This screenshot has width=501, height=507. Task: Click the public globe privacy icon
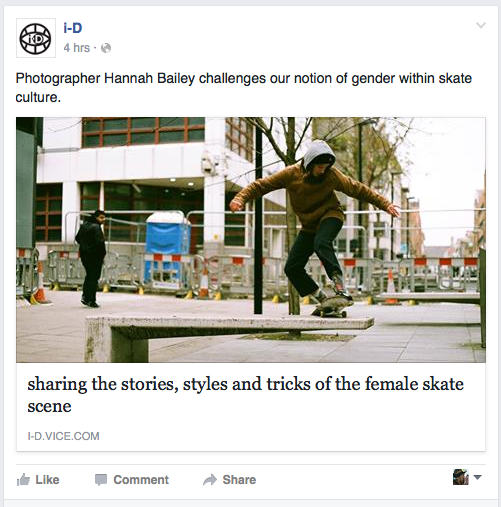[x=106, y=48]
